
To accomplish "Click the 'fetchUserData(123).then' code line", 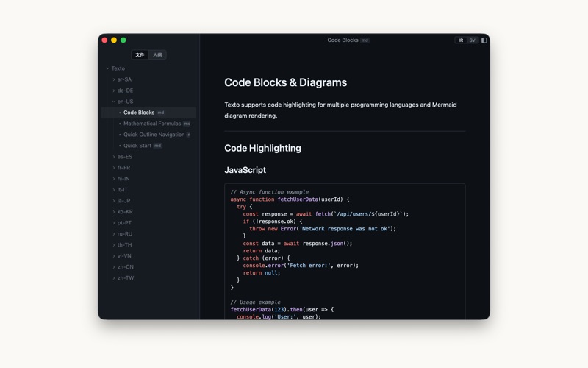I will tap(282, 310).
